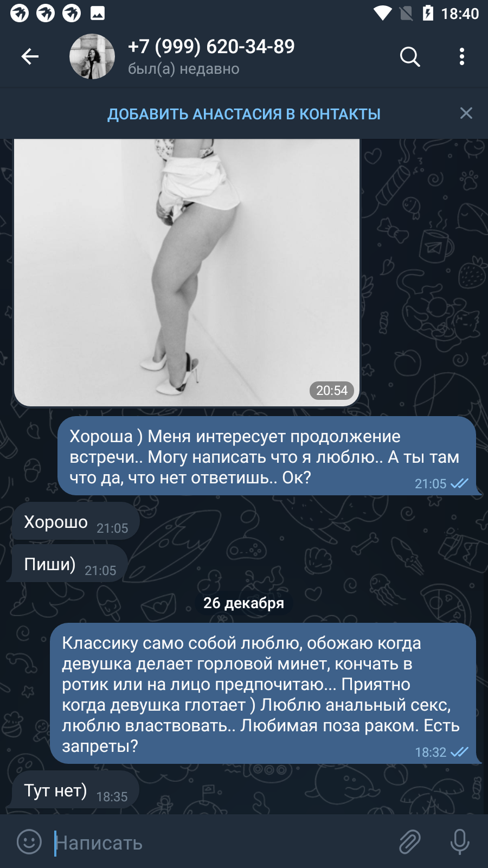Tap the first Telegram notification icon in status bar
The image size is (488, 868).
[x=20, y=13]
